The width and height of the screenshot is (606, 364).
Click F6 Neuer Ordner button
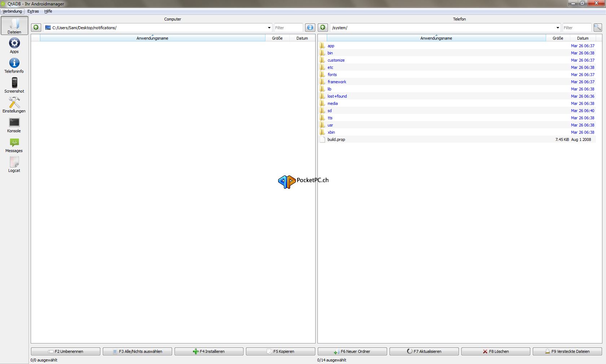tap(352, 351)
